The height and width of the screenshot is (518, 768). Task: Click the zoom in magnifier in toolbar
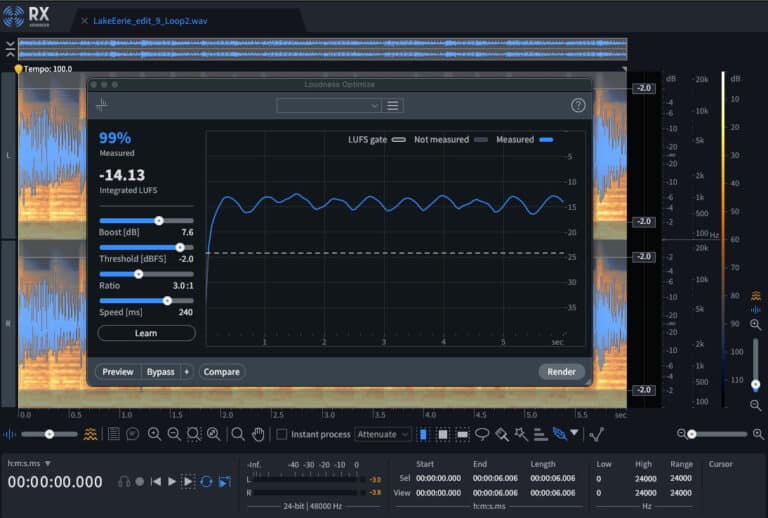[154, 434]
